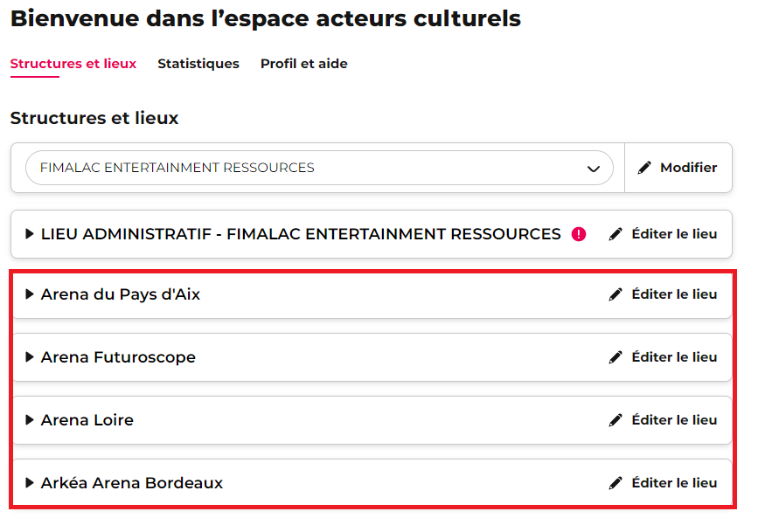Screen dimensions: 765x532
Task: Expand the Arena Loire triangle
Action: click(29, 420)
